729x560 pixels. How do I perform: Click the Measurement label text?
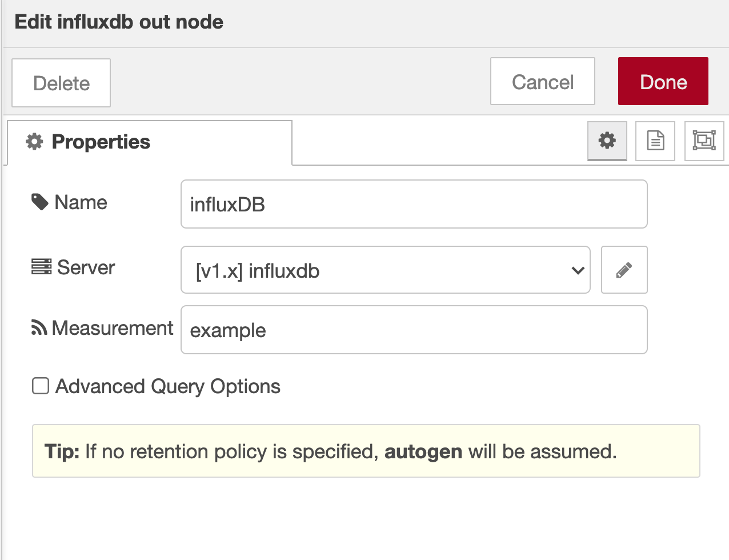pos(112,328)
